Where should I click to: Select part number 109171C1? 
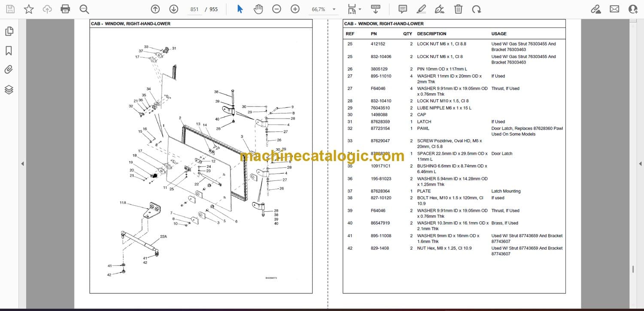(380, 166)
